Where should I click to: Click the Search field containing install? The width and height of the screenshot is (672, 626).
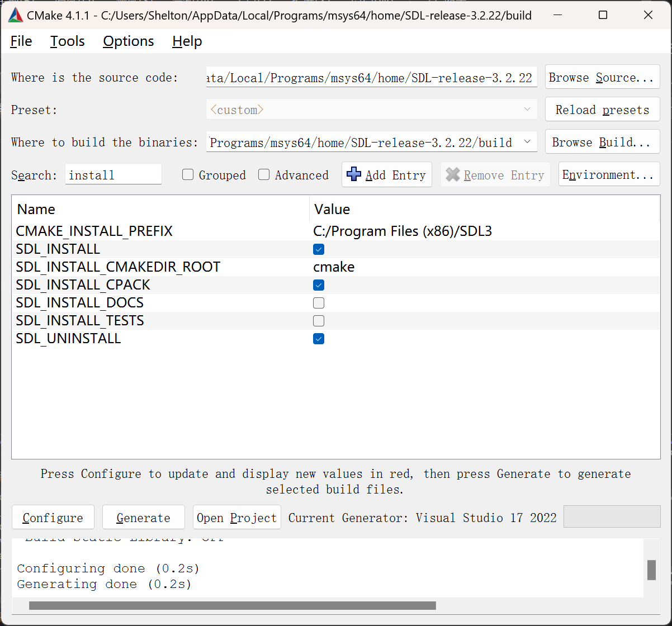tap(113, 175)
